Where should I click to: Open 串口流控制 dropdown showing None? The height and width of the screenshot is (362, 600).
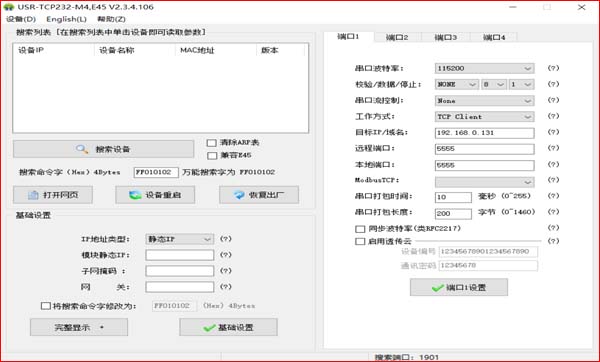pyautogui.click(x=484, y=101)
